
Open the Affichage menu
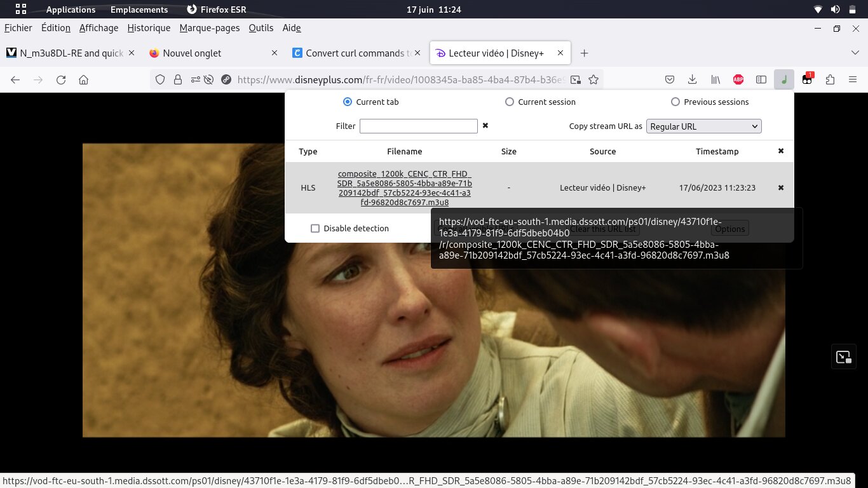pos(99,28)
